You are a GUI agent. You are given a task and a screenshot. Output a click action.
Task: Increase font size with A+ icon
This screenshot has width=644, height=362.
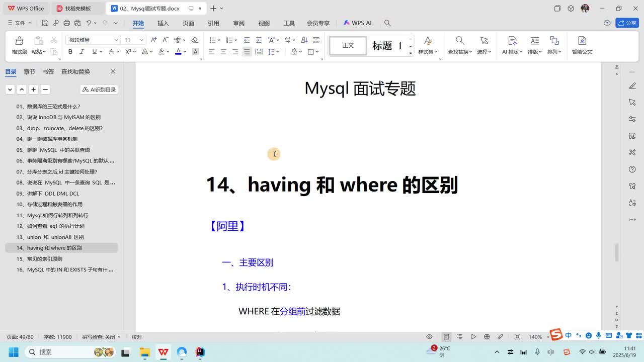(x=154, y=40)
